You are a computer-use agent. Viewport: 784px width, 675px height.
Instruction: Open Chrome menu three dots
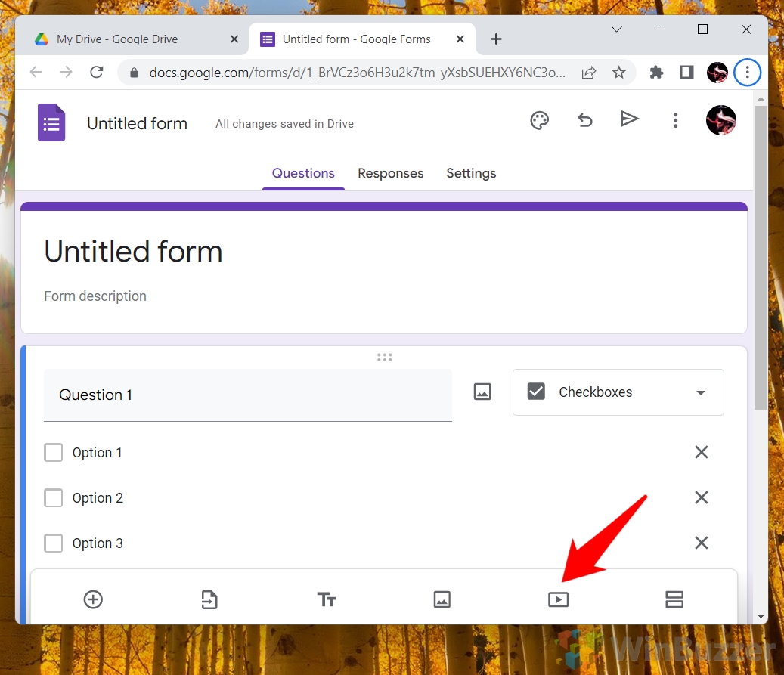[x=748, y=73]
